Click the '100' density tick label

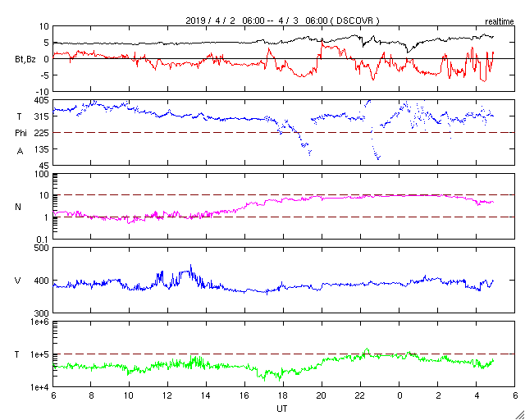[x=43, y=174]
